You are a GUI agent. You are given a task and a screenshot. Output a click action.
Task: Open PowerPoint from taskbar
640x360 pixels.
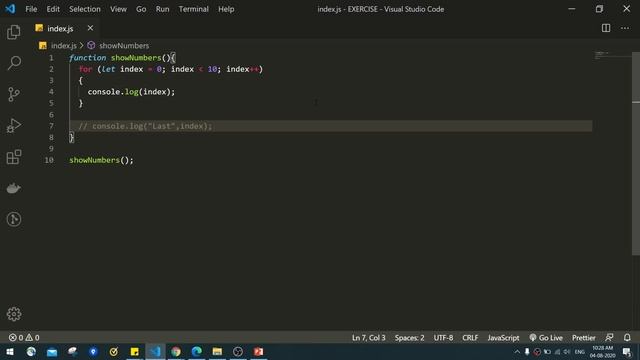click(x=258, y=351)
